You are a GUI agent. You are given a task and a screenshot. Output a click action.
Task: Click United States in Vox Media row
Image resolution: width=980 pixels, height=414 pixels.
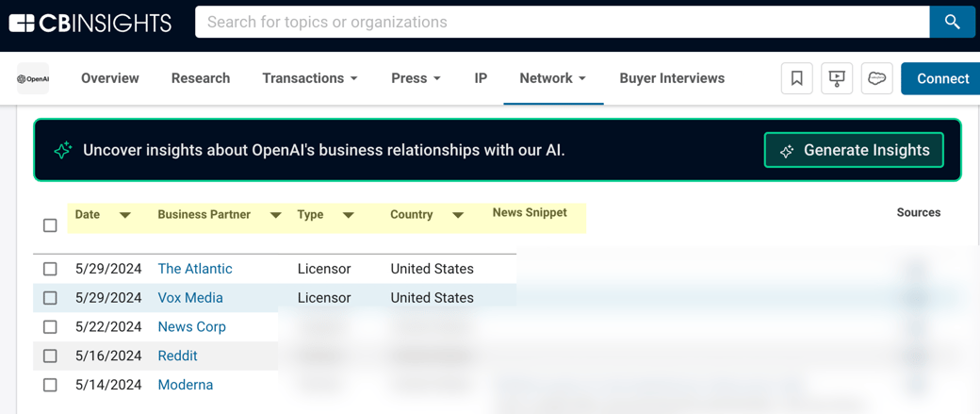pos(432,298)
